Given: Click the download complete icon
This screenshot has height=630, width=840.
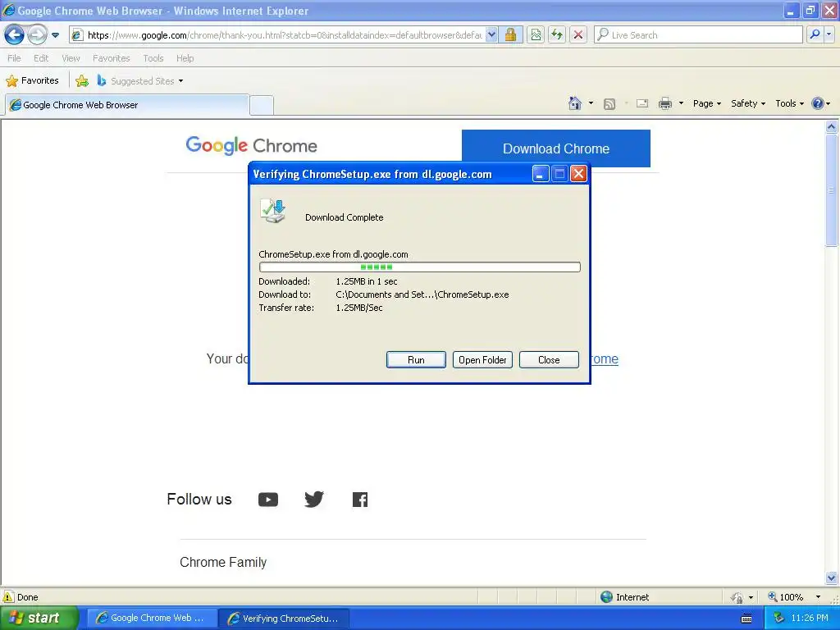Looking at the screenshot, I should coord(273,211).
